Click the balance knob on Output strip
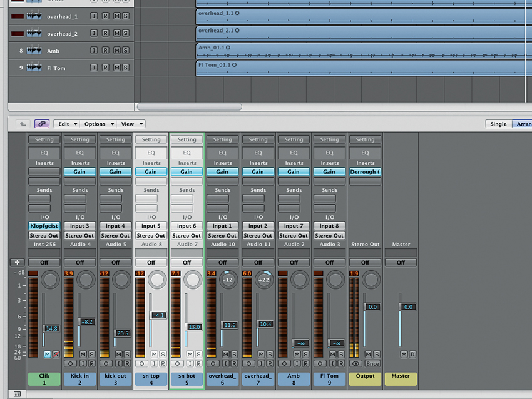 (371, 280)
